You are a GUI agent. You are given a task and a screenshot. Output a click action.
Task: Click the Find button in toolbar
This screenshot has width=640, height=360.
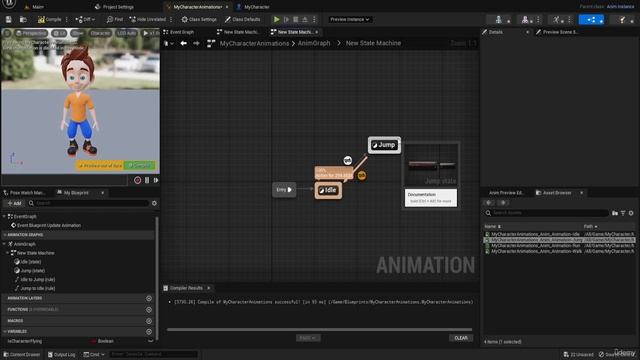115,19
